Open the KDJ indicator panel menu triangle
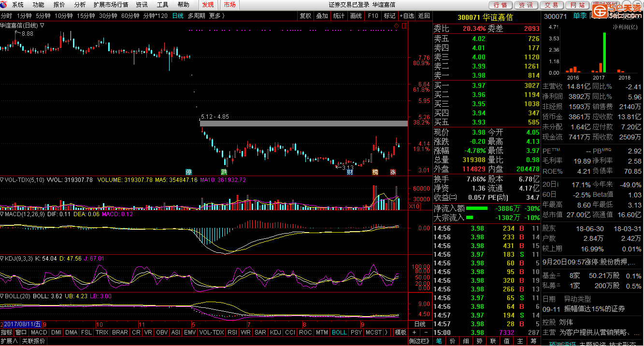This screenshot has width=644, height=346. pyautogui.click(x=2, y=258)
